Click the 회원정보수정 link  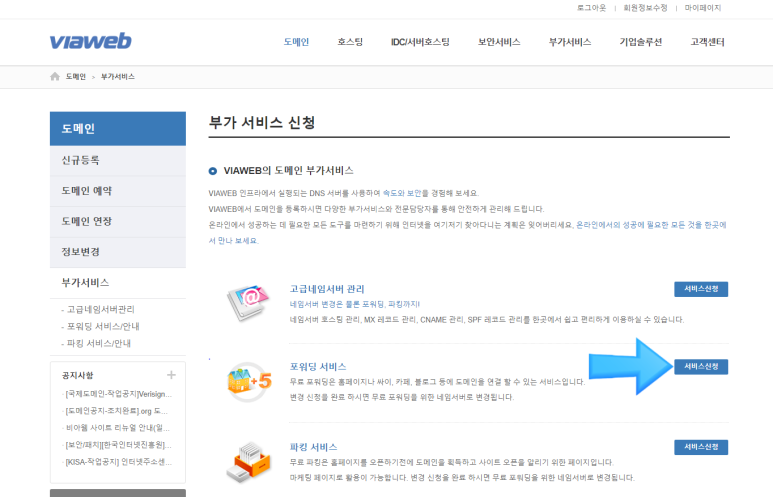click(x=645, y=8)
